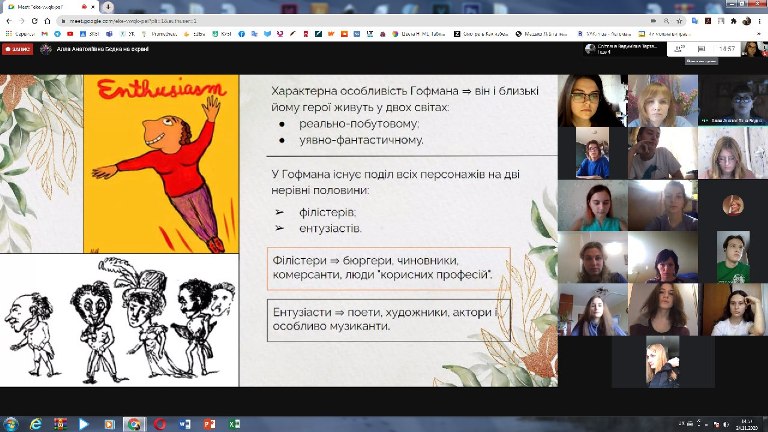Click the download icon next to the tab
This screenshot has height=432, width=768.
[108, 7]
